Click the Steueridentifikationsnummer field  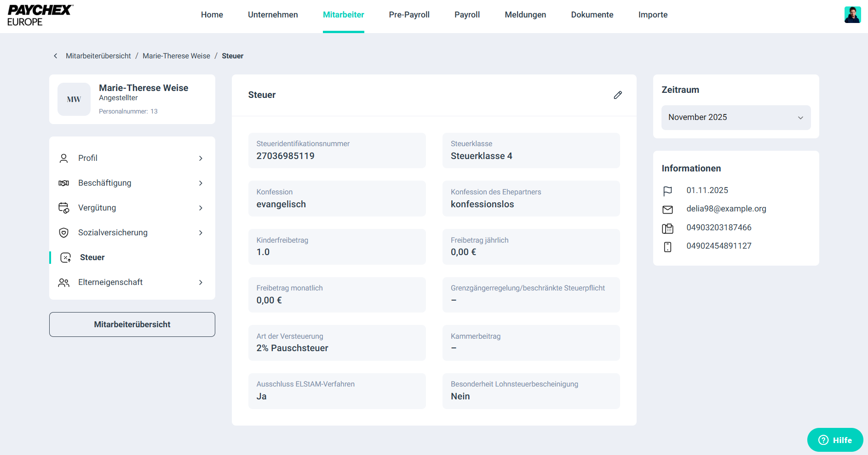(x=337, y=151)
